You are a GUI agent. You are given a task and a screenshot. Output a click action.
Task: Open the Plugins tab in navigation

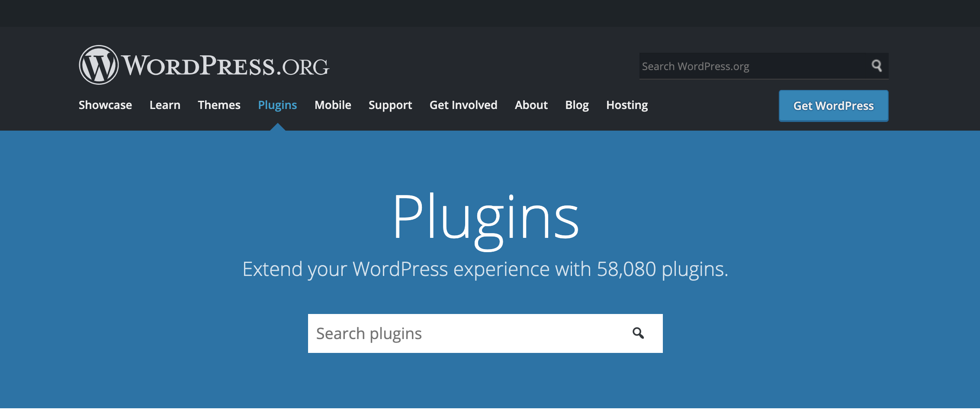click(277, 105)
